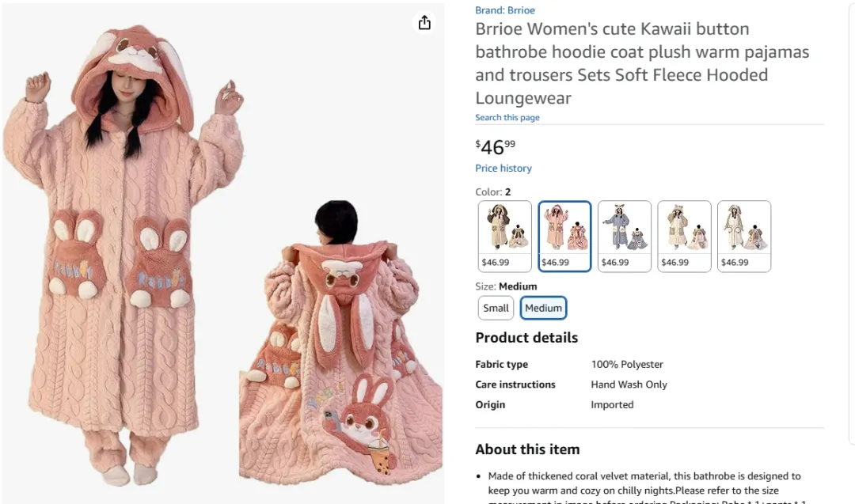Pick the fifth color option thumbnail
The width and height of the screenshot is (855, 504).
tap(744, 236)
